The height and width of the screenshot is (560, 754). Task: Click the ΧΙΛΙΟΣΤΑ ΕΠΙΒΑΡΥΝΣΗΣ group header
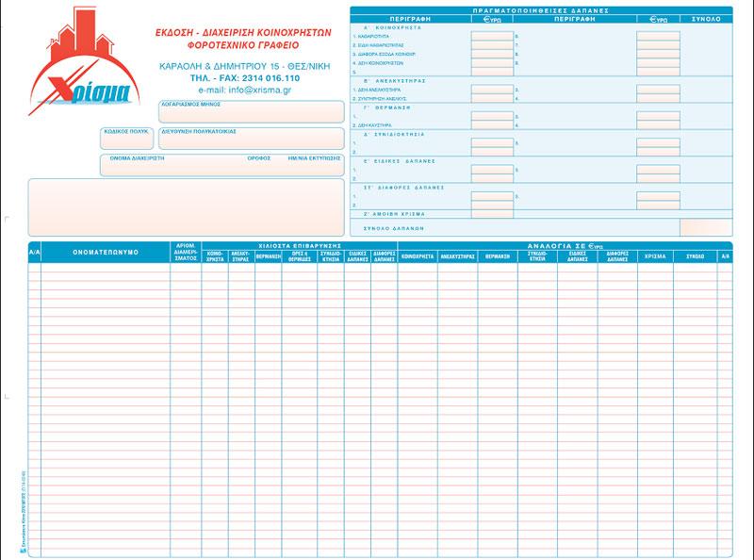point(300,246)
